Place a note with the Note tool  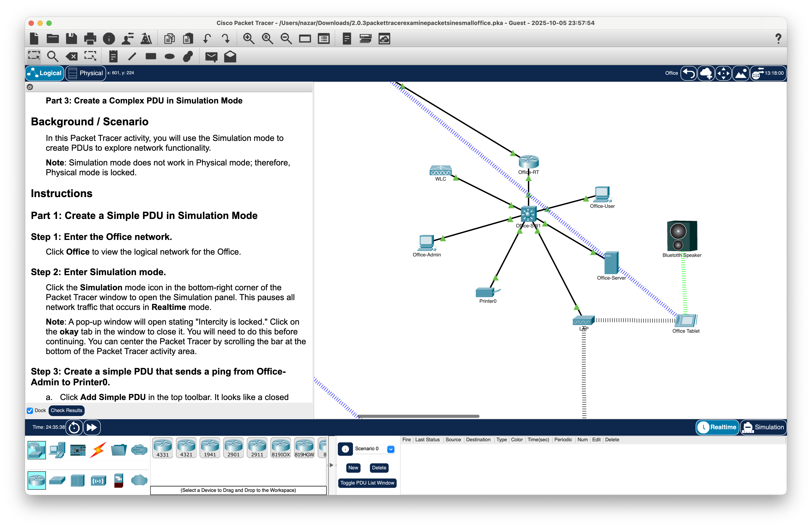(x=113, y=56)
